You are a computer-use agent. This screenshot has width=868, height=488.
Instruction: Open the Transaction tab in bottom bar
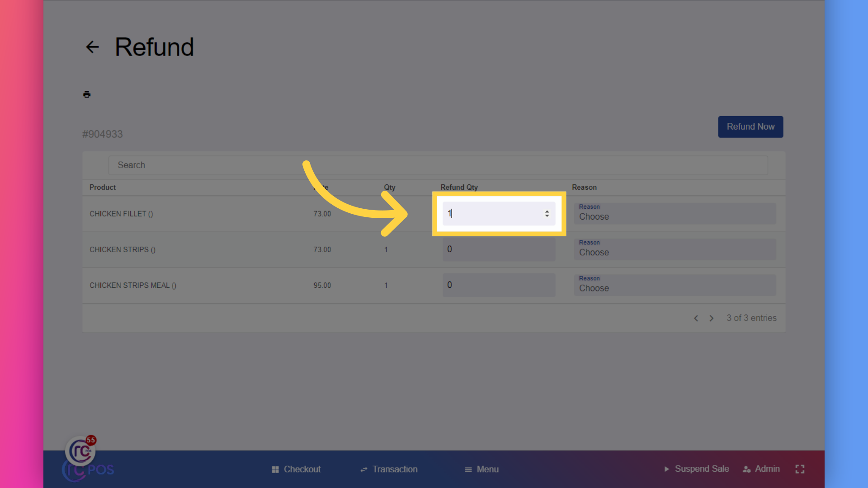(389, 469)
